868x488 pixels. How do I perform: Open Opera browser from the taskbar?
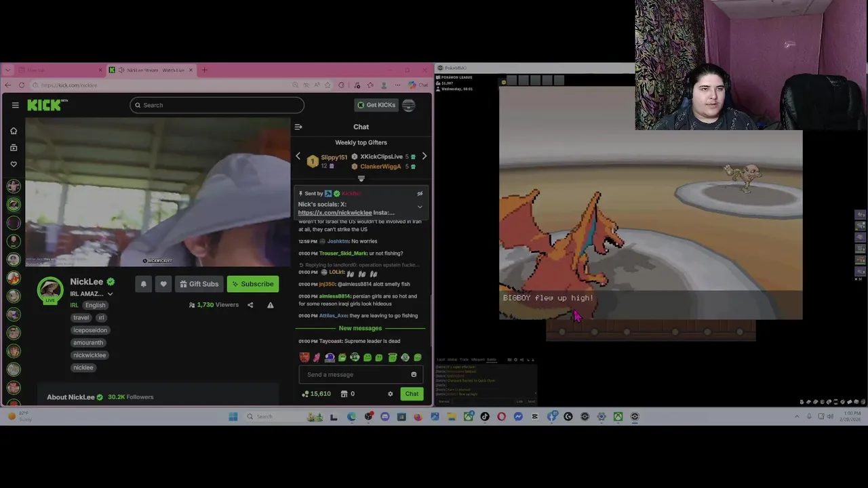(x=501, y=416)
